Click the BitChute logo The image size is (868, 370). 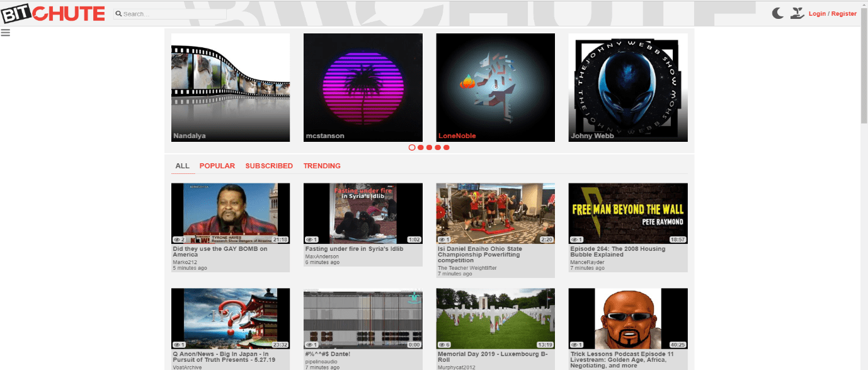tap(53, 13)
